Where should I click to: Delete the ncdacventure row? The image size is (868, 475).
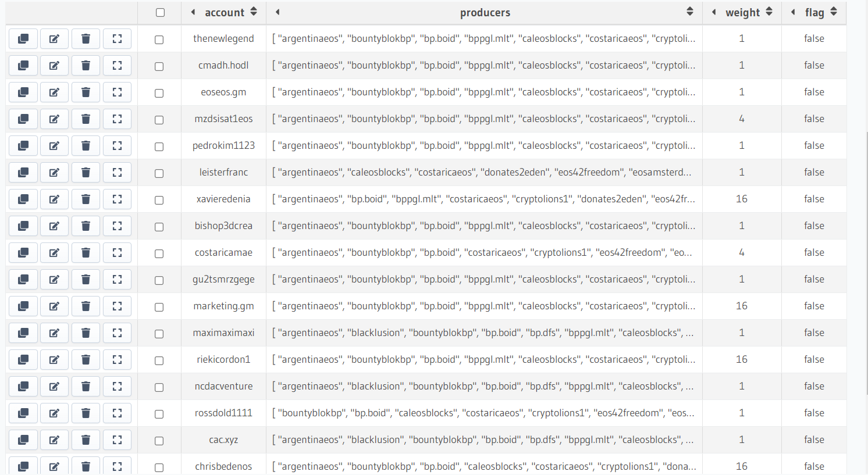click(86, 387)
